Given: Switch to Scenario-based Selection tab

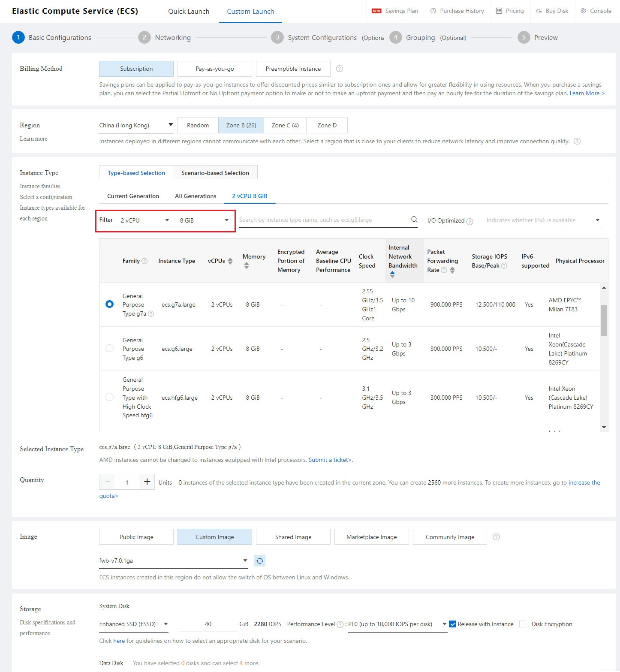Looking at the screenshot, I should point(215,172).
